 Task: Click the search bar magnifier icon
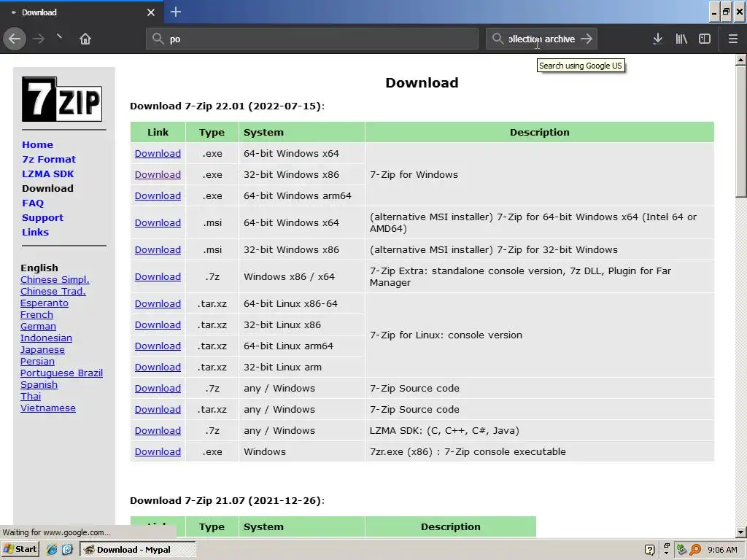(x=498, y=39)
